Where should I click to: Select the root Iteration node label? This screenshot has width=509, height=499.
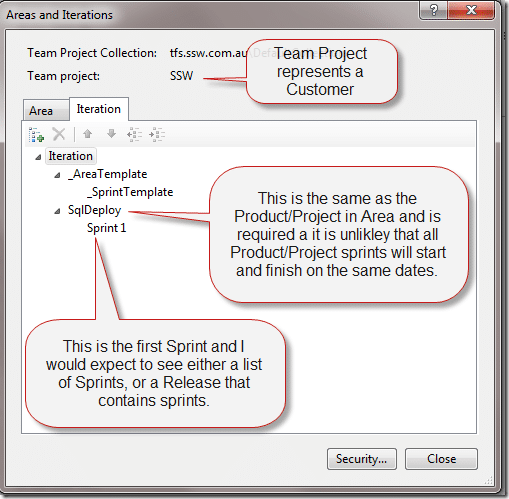71,156
